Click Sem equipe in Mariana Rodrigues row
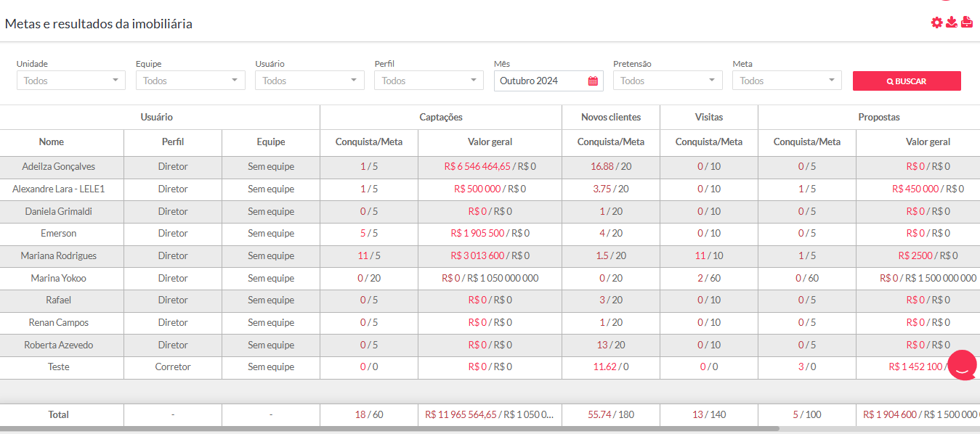Screen dimensions: 980x434 coord(271,255)
